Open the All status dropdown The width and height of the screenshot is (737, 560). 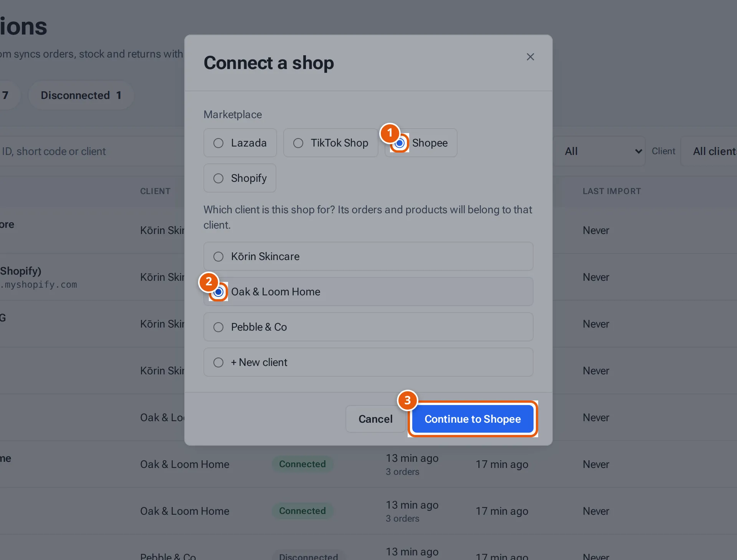tap(599, 151)
